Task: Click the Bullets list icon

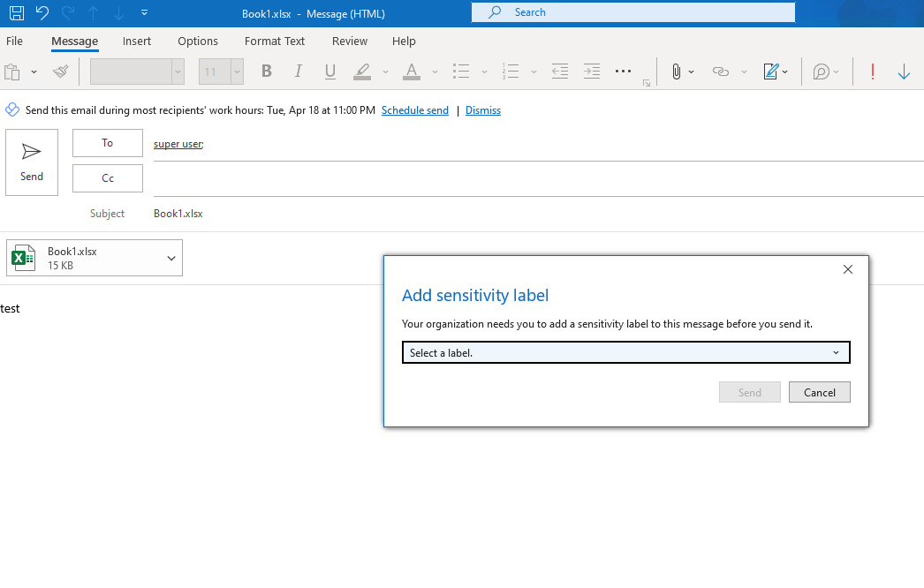Action: (x=461, y=72)
